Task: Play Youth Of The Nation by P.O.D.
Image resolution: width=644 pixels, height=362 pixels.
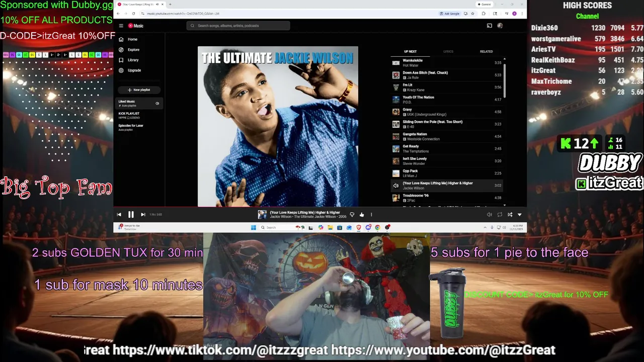Action: tap(447, 100)
